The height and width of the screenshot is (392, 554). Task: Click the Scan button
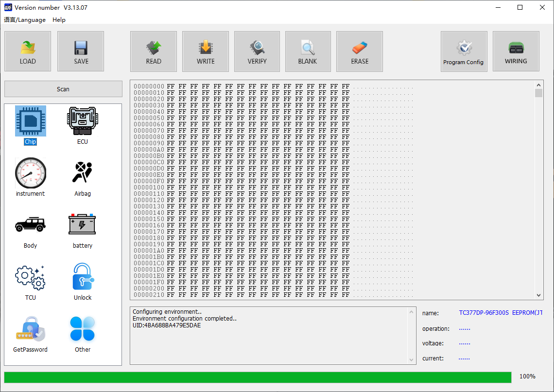[63, 89]
